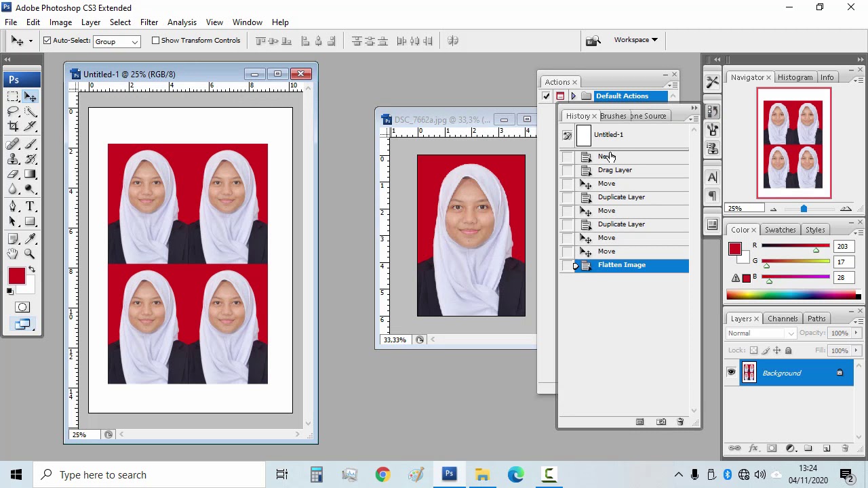Select the Flatten Image history state
This screenshot has height=488, width=868.
point(622,264)
